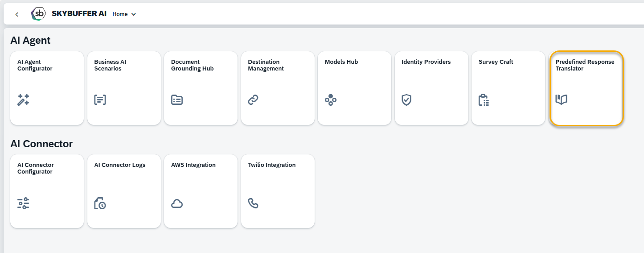Click the Identity Providers shield icon
Screen dimensions: 644x253
pos(406,100)
